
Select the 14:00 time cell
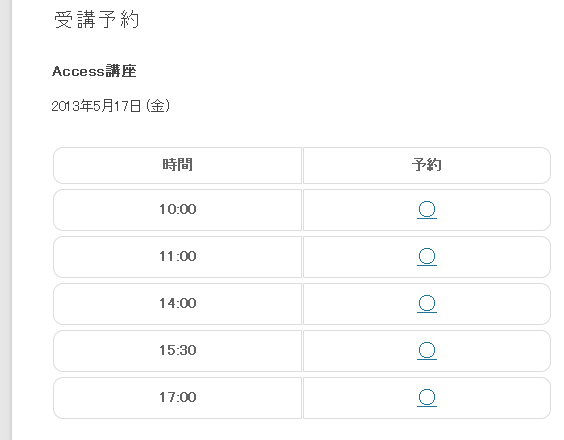(x=177, y=304)
